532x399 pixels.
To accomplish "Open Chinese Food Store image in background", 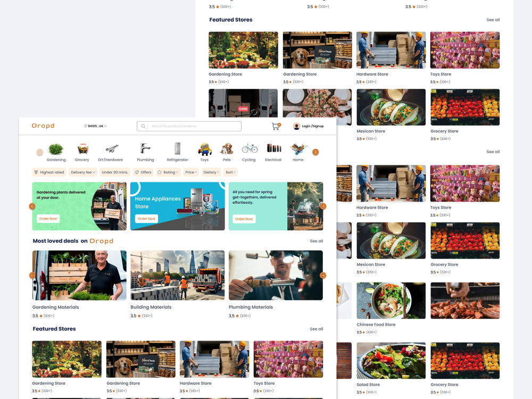I will [391, 301].
